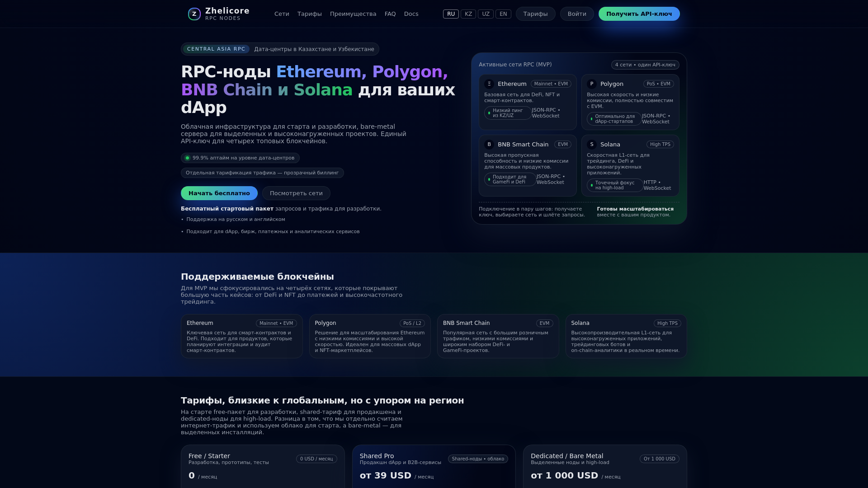
Task: Click 'High TPS' badge in Solana RPC card
Action: pyautogui.click(x=660, y=145)
